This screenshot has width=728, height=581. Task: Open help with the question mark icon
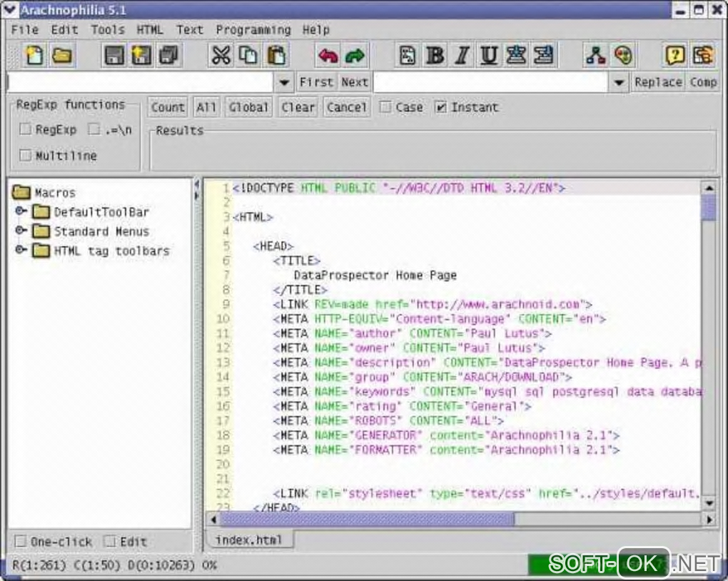coord(674,55)
